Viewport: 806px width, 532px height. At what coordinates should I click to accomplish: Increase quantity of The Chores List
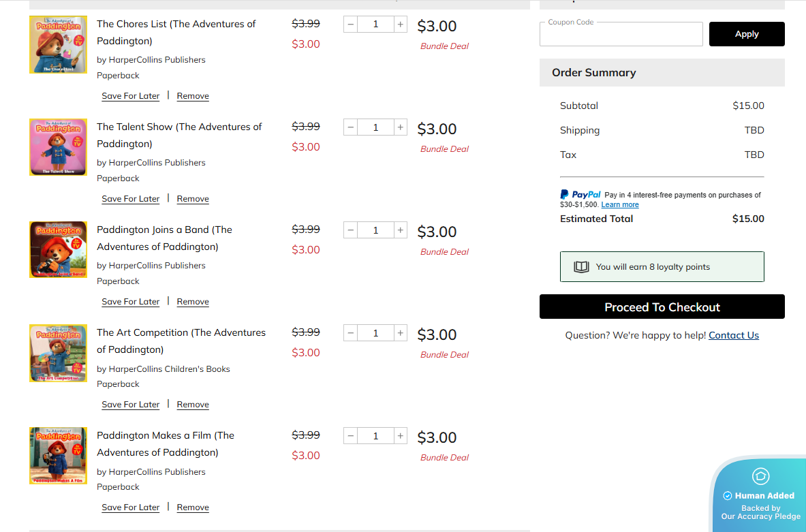click(401, 25)
